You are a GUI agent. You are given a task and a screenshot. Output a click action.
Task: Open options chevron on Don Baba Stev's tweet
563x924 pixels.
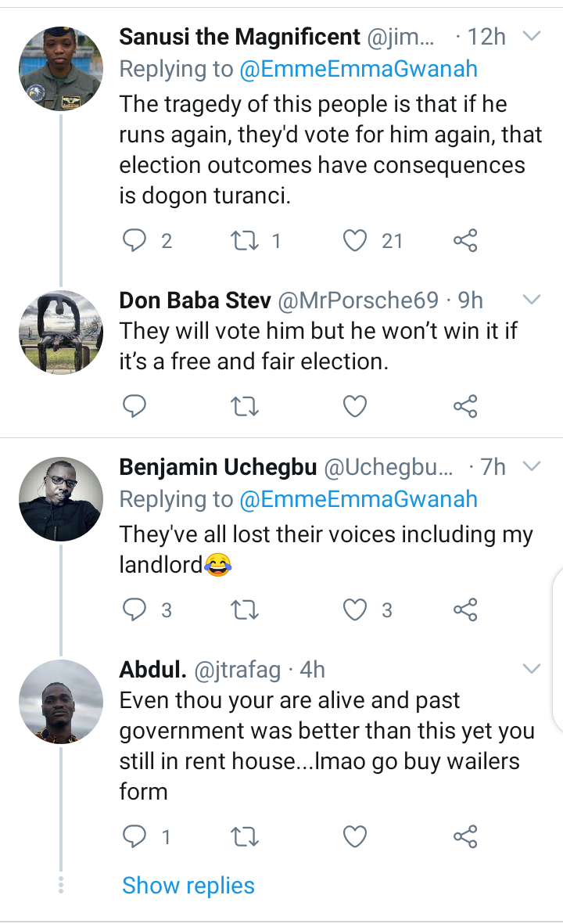pyautogui.click(x=532, y=300)
